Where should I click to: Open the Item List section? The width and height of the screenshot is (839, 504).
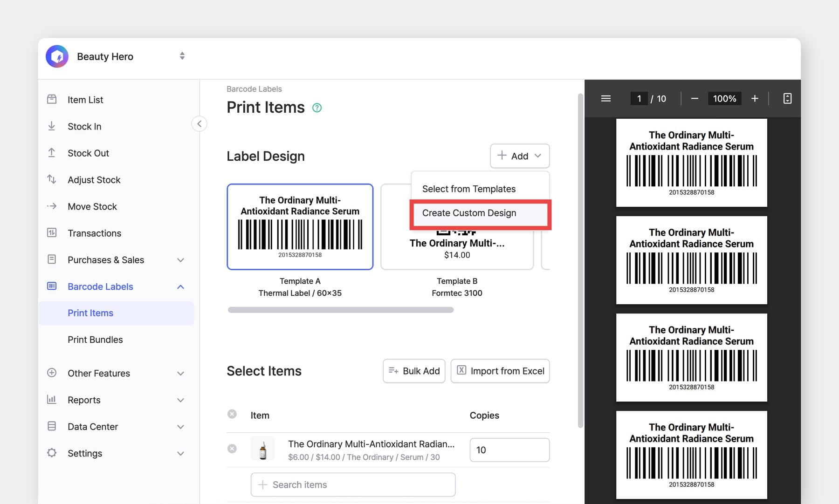click(x=52, y=99)
